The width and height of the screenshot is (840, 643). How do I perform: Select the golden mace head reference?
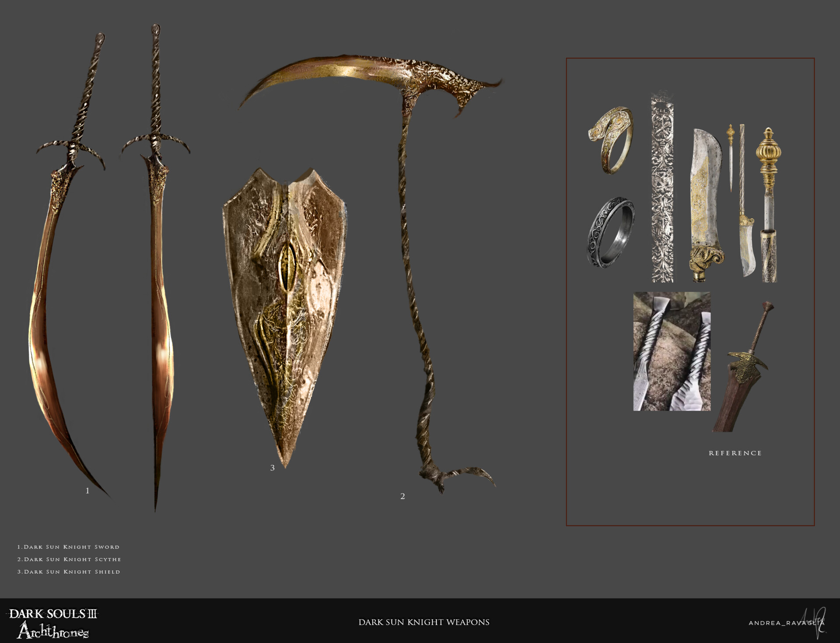pos(768,153)
